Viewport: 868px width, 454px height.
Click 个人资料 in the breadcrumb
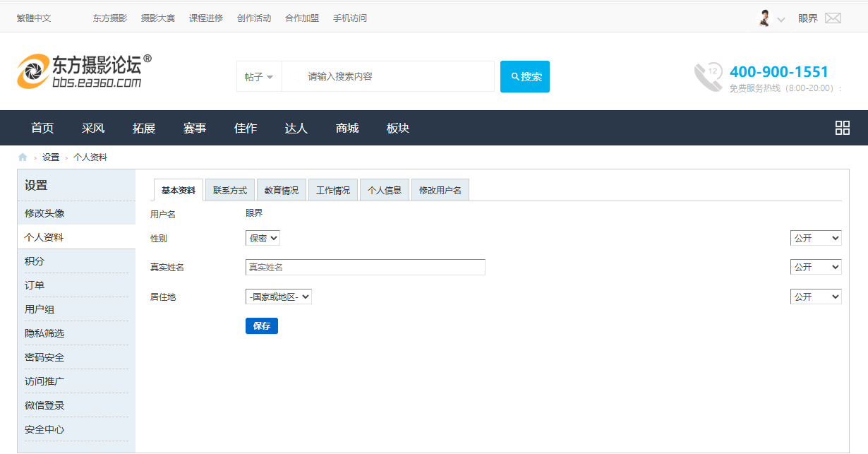(90, 157)
